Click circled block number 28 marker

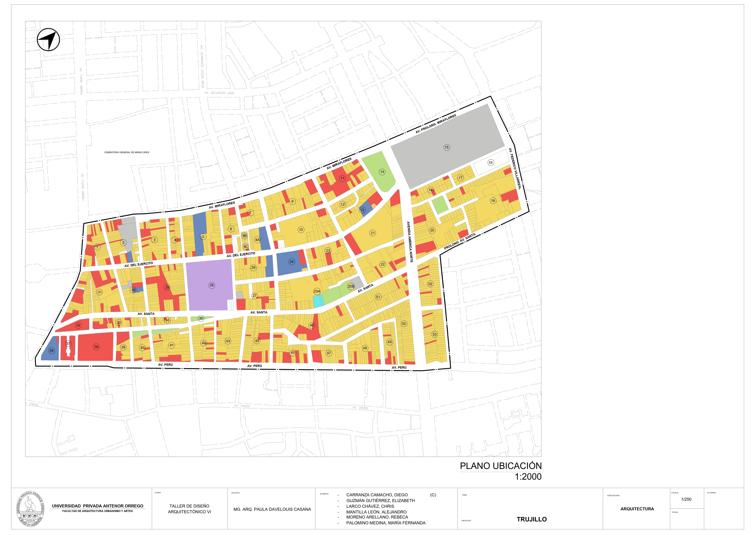[212, 285]
